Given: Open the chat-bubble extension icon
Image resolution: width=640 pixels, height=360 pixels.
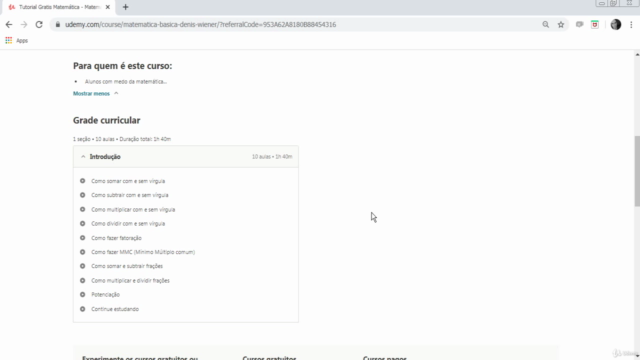Looking at the screenshot, I should 579,24.
